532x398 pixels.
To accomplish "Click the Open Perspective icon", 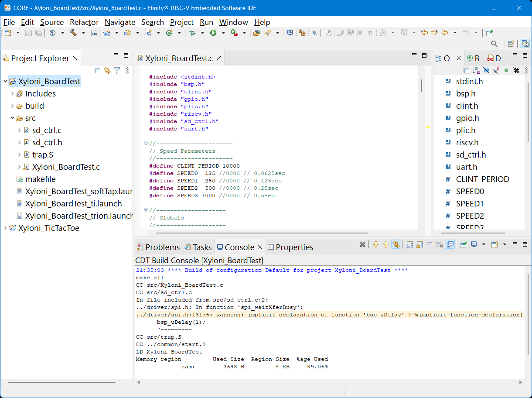I will coord(511,44).
